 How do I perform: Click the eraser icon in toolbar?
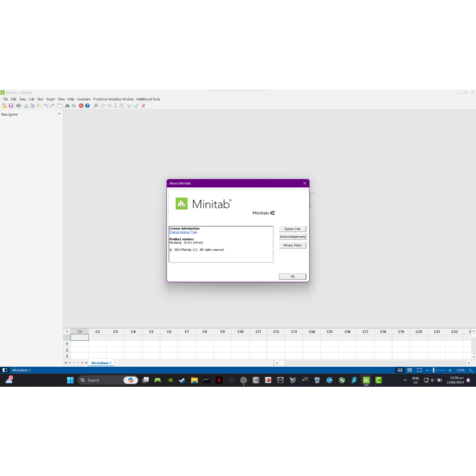click(x=143, y=106)
